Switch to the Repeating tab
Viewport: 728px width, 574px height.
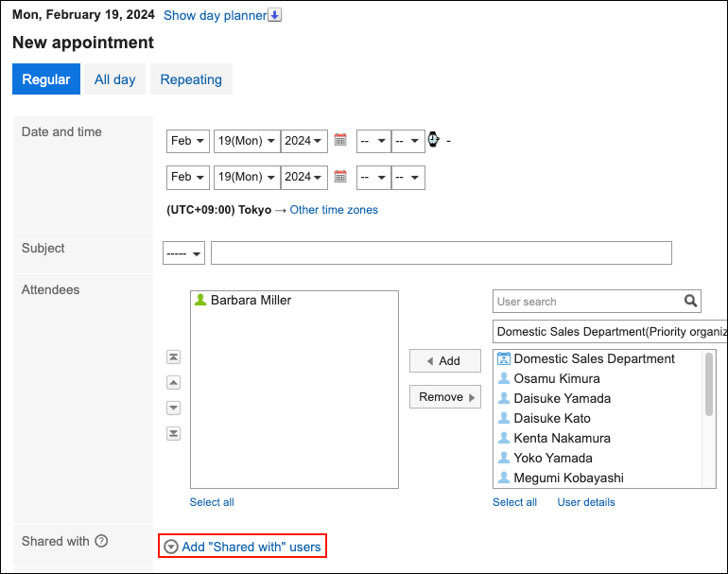pos(191,78)
